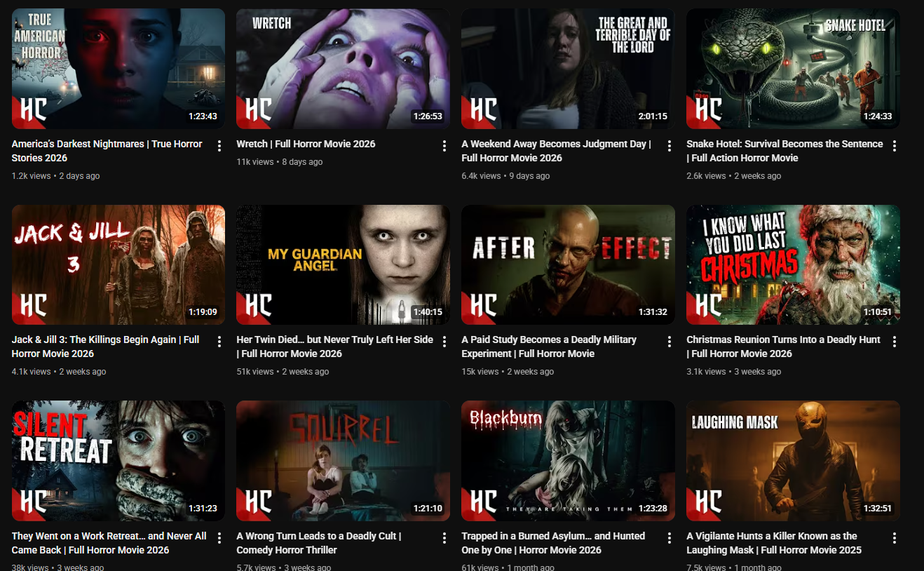
Task: Open 'A Paid Study Becomes a Deadly' title
Action: click(x=549, y=347)
